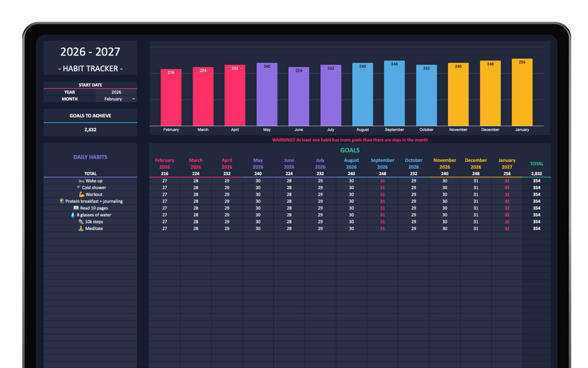The image size is (588, 368).
Task: Select the Read 10 pages habit name
Action: 94,208
